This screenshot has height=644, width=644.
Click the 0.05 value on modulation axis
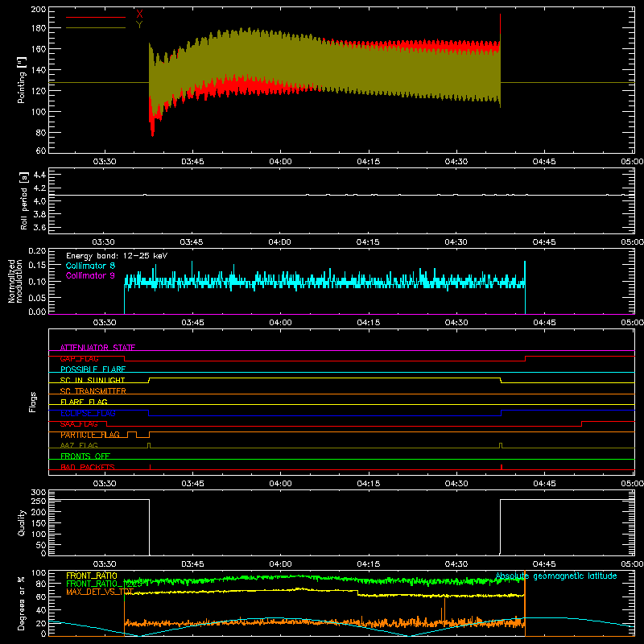37,297
